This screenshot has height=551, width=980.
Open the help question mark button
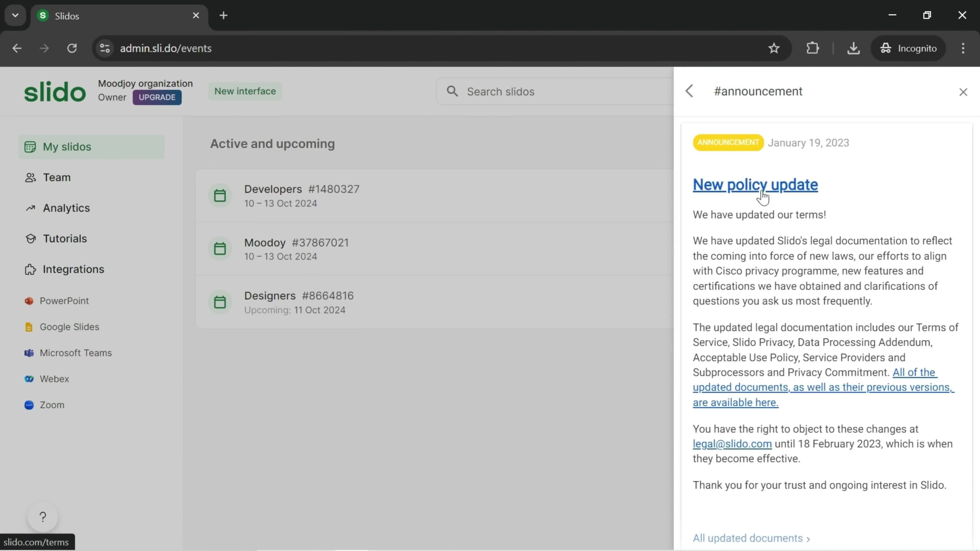[43, 517]
